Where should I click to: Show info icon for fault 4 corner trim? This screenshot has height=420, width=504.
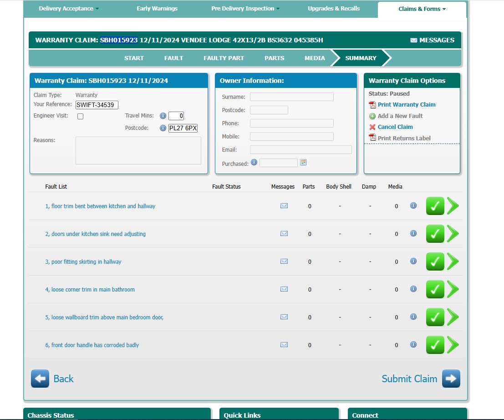(x=413, y=289)
